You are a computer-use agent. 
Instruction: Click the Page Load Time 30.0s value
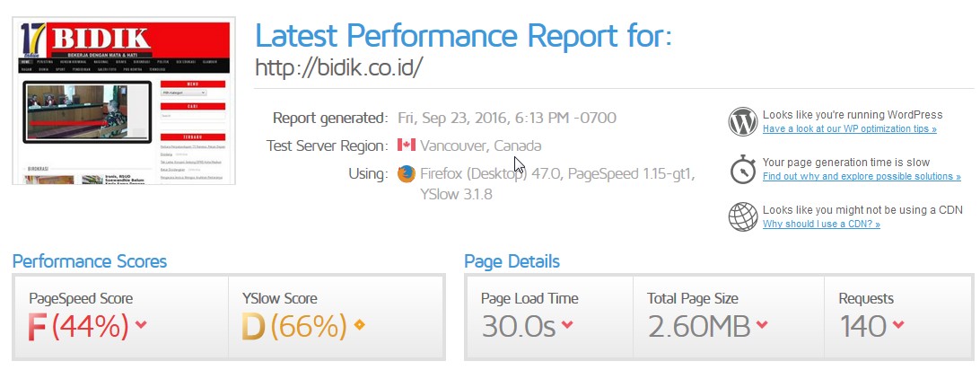[518, 326]
